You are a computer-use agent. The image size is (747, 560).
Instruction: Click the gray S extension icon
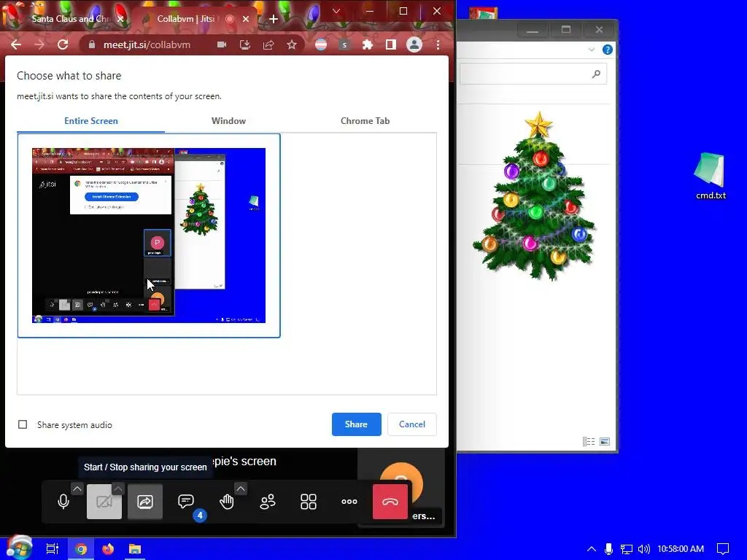point(344,44)
